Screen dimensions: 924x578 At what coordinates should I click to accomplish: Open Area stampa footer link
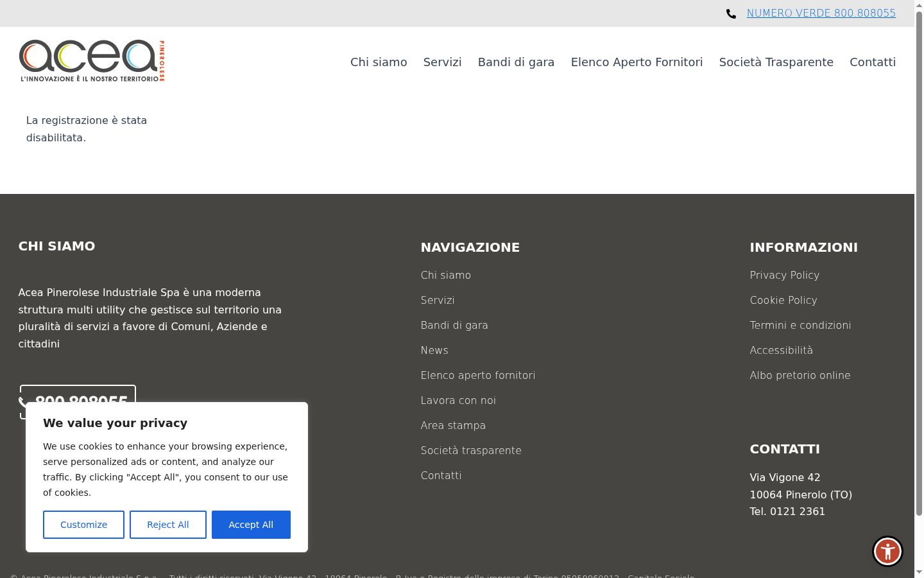[453, 425]
